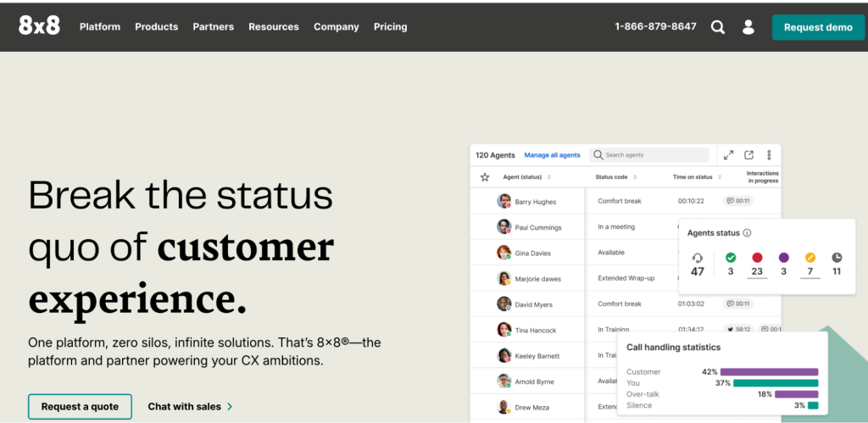The image size is (868, 423).
Task: Click Arnold Byrne avatar
Action: click(x=504, y=381)
